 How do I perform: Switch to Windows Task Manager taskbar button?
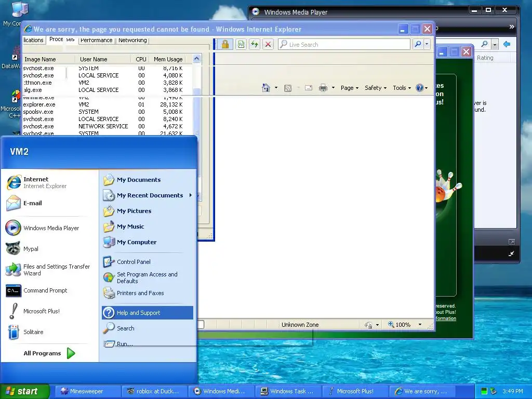pos(288,391)
